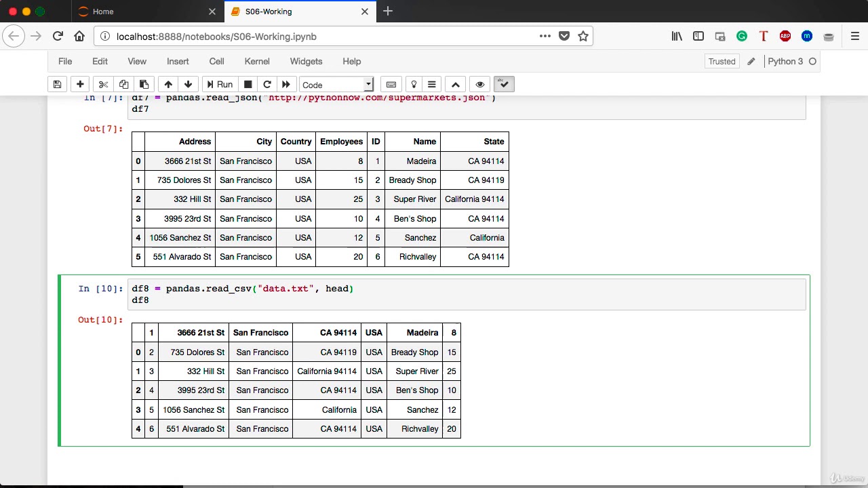Image resolution: width=868 pixels, height=488 pixels.
Task: Open the File menu
Action: [65, 61]
